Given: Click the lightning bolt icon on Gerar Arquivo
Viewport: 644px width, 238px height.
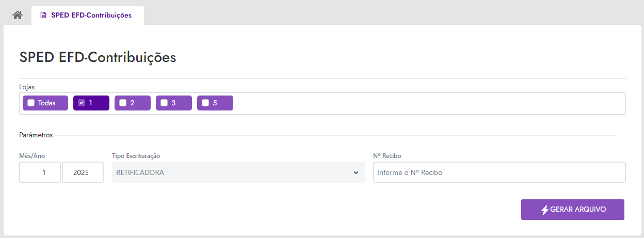Looking at the screenshot, I should [544, 210].
